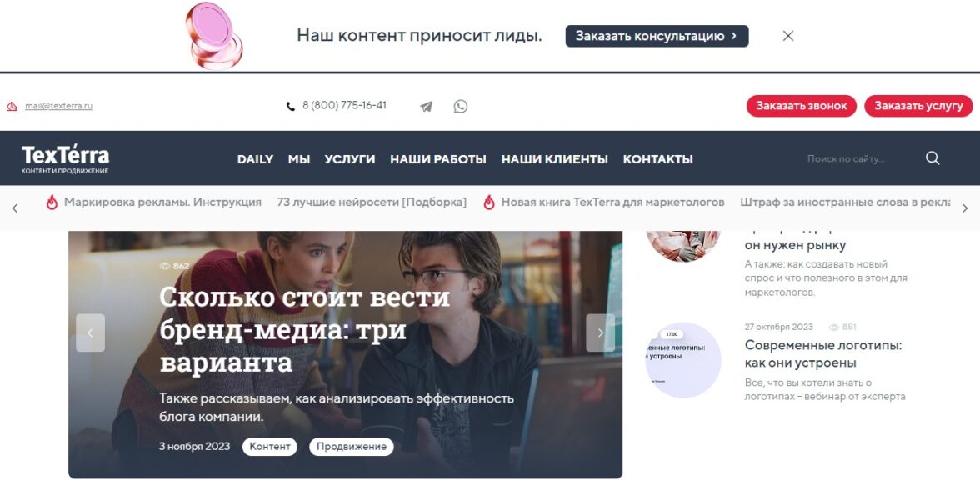Move the news ticker right with arrow
The width and height of the screenshot is (980, 491).
click(965, 208)
